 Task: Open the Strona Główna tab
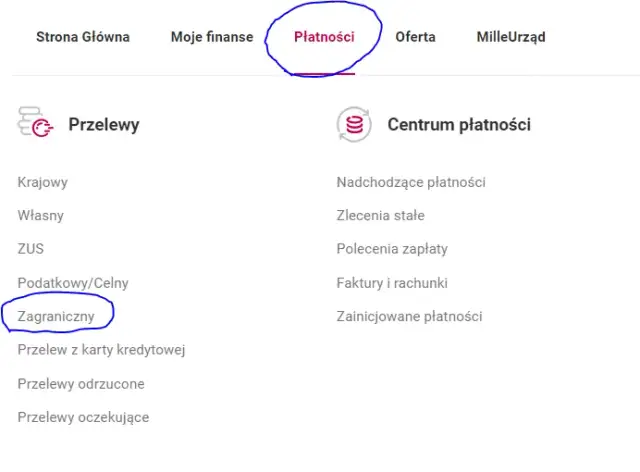pos(83,37)
